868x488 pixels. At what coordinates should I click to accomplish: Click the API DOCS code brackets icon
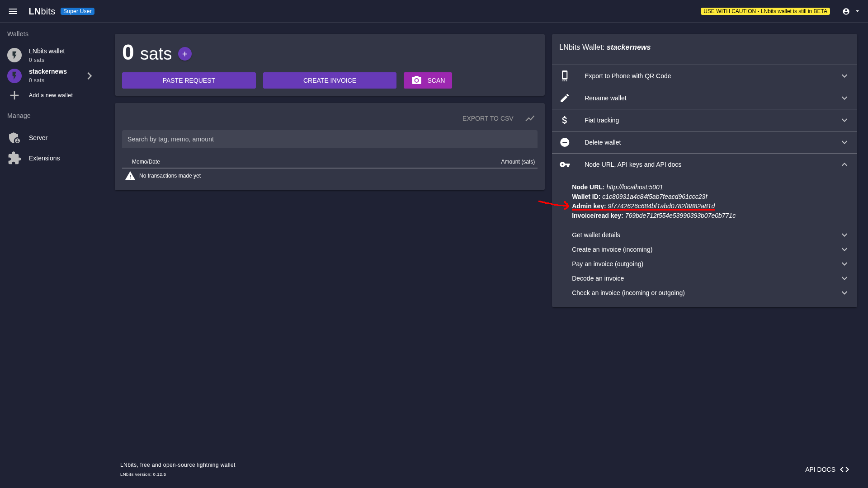point(844,469)
